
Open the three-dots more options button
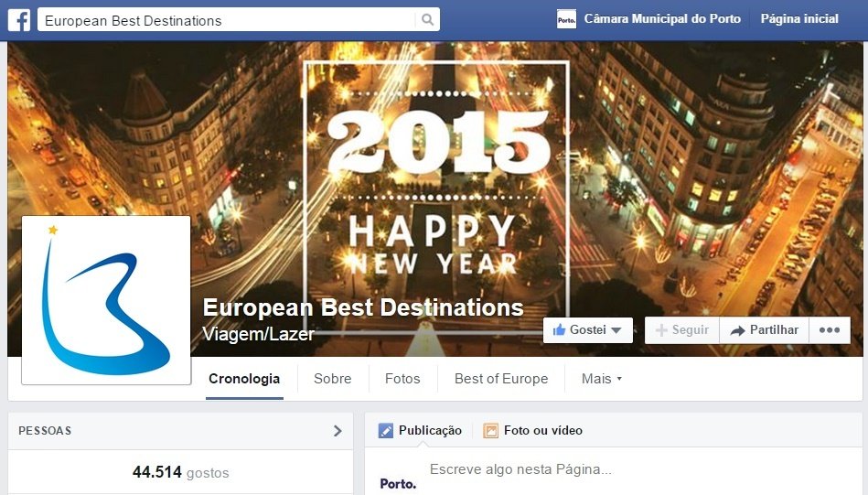(830, 330)
